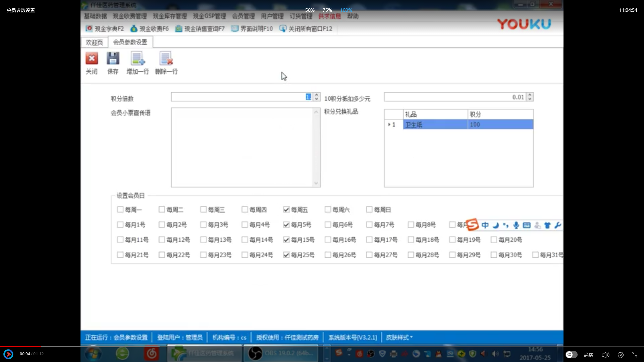
Task: Open the red NetEase Music taskbar icon
Action: point(152,353)
